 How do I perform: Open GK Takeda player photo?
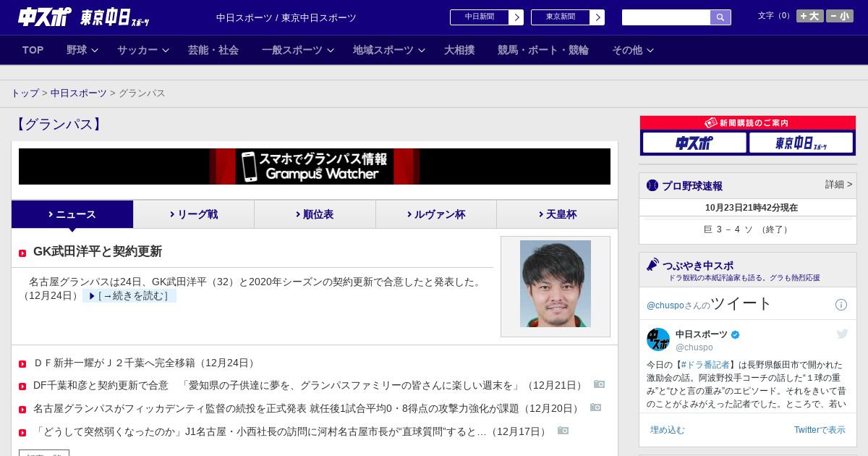(556, 284)
